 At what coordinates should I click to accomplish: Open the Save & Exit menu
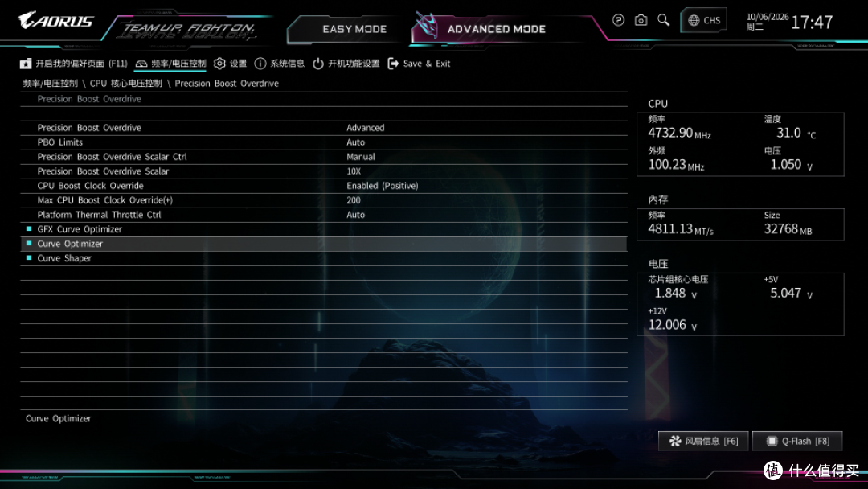(x=419, y=64)
